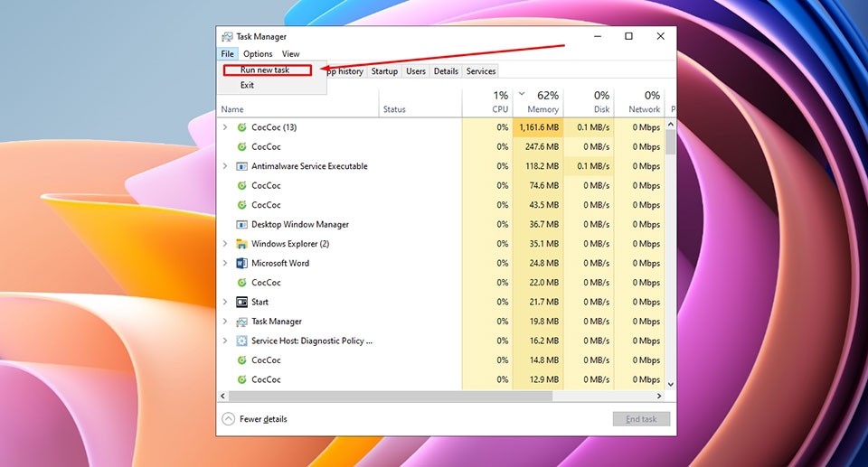The height and width of the screenshot is (467, 868).
Task: Sort by the Network column header
Action: tap(639, 103)
